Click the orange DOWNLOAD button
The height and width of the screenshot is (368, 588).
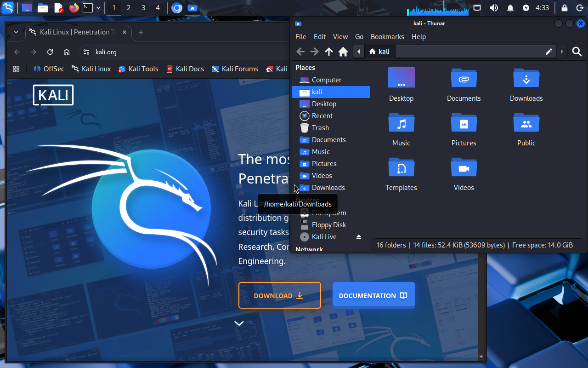279,295
